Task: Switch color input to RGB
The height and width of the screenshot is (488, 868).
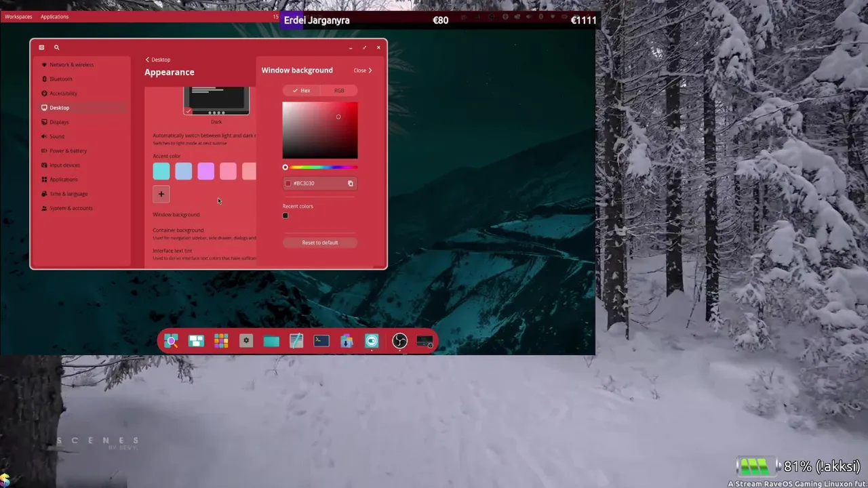Action: 339,90
